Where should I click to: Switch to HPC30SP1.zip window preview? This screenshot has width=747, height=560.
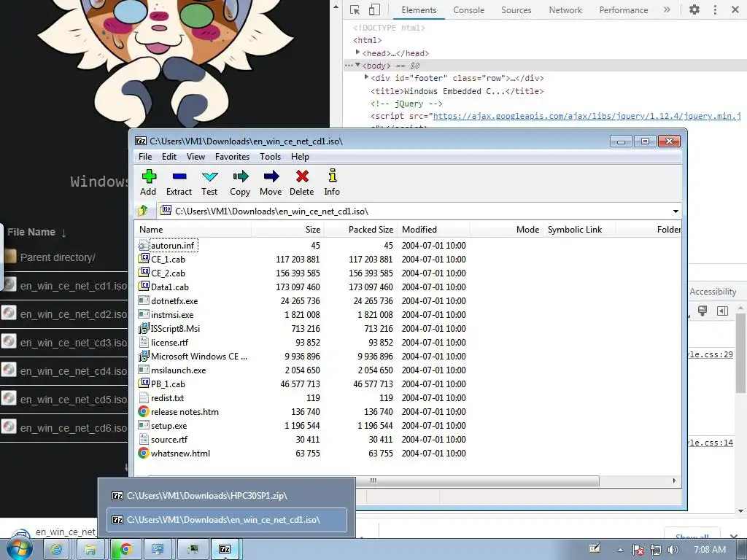[226, 496]
